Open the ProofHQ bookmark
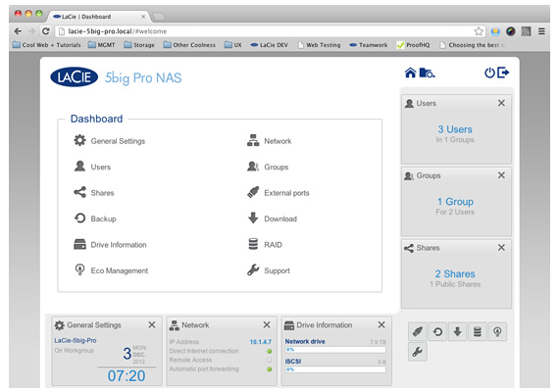Image resolution: width=559 pixels, height=392 pixels. click(x=414, y=45)
